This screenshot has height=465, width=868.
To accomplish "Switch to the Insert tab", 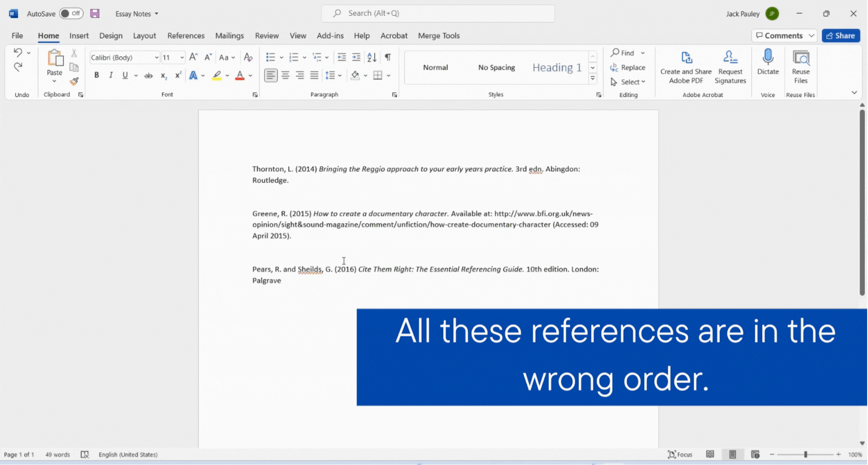I will (79, 36).
